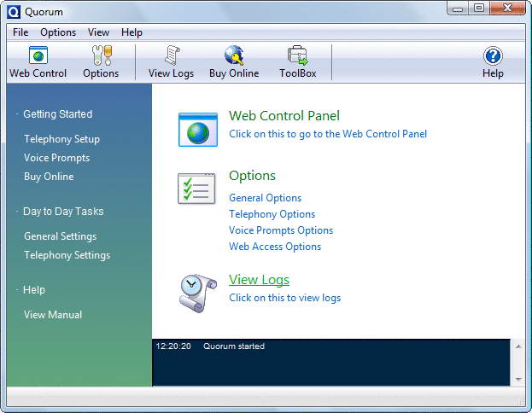Open the Help menu in menu bar
Screen dimensions: 532x413
(x=132, y=32)
